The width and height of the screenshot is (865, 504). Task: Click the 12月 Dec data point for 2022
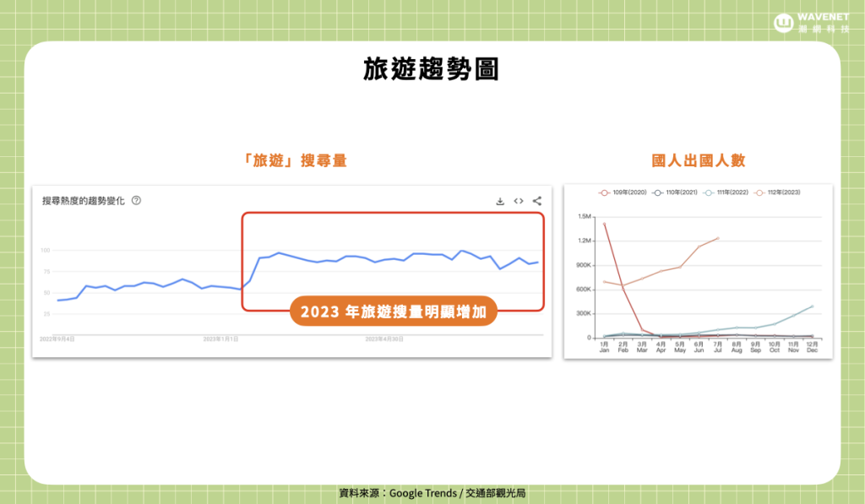point(812,306)
